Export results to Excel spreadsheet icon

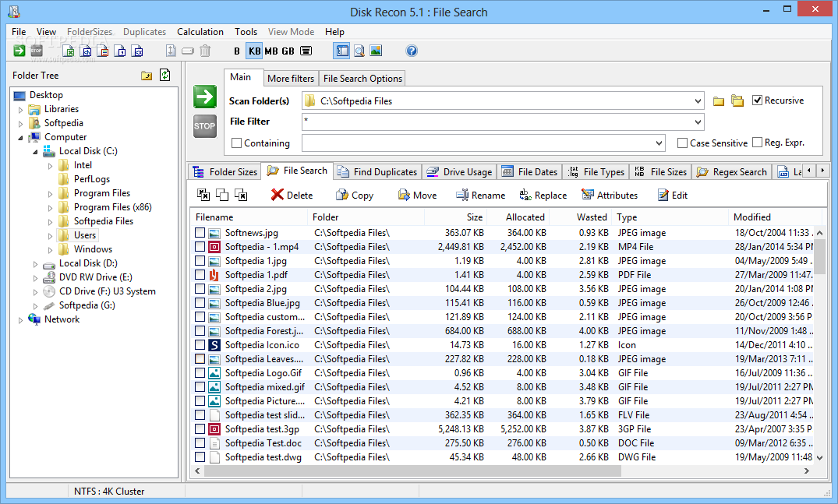click(x=69, y=51)
